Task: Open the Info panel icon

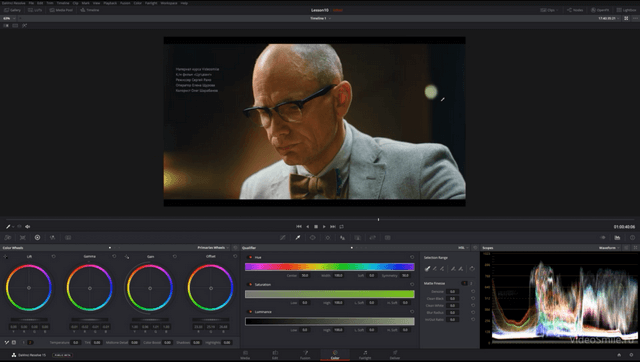Action: (632, 238)
